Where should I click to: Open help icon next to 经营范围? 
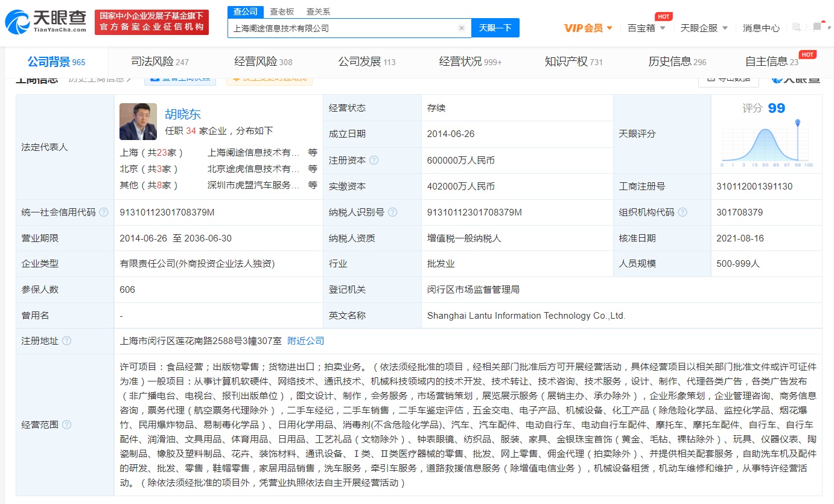[x=66, y=425]
